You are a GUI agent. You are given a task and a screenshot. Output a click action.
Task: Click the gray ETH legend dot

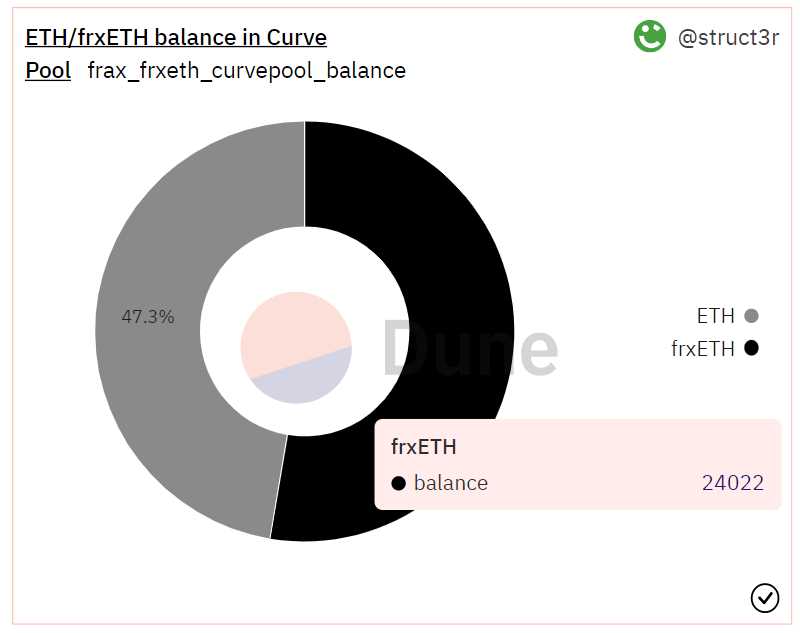(751, 316)
